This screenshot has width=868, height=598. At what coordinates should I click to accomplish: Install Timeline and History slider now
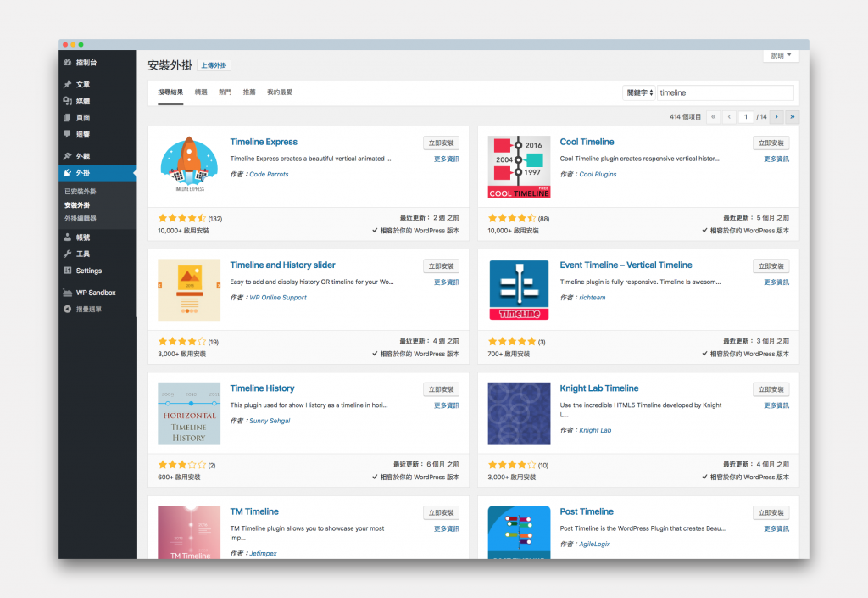[441, 266]
